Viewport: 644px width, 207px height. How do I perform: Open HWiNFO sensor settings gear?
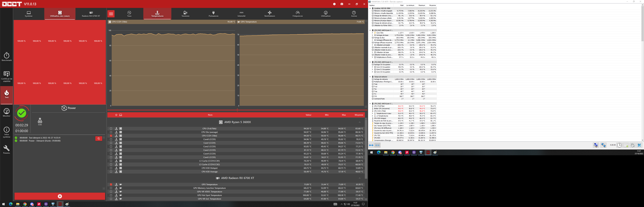(632, 145)
